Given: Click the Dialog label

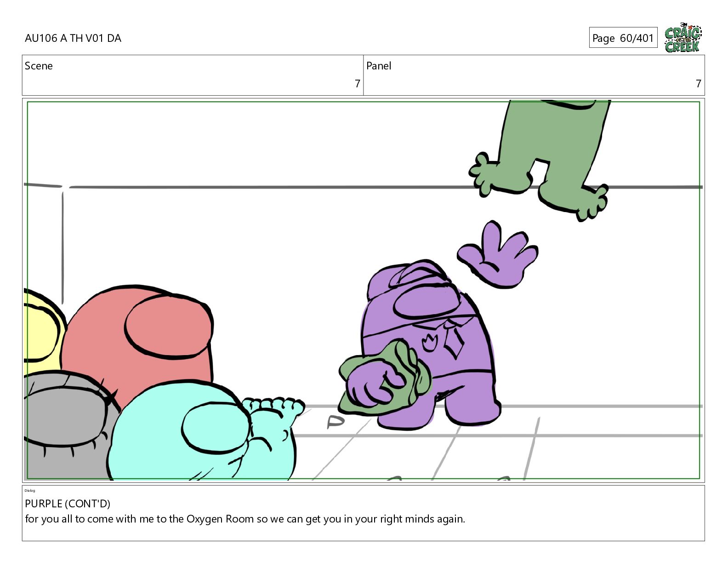Looking at the screenshot, I should 30,490.
